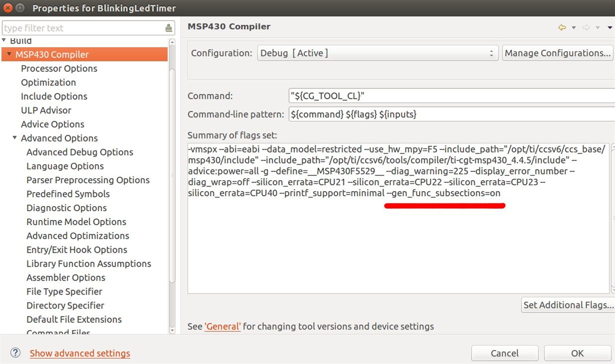
Task: Open Advanced Debug Options
Action: coord(80,152)
